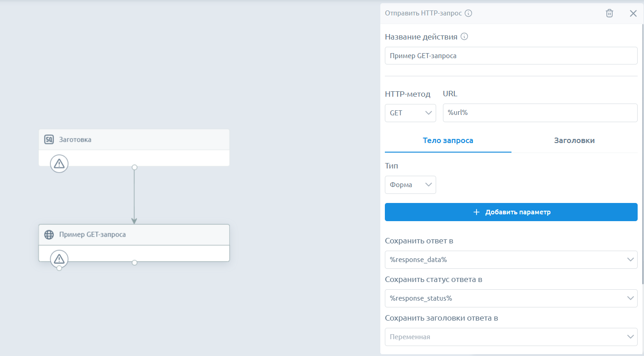
Task: Open the Тип Форма dropdown
Action: coord(410,185)
